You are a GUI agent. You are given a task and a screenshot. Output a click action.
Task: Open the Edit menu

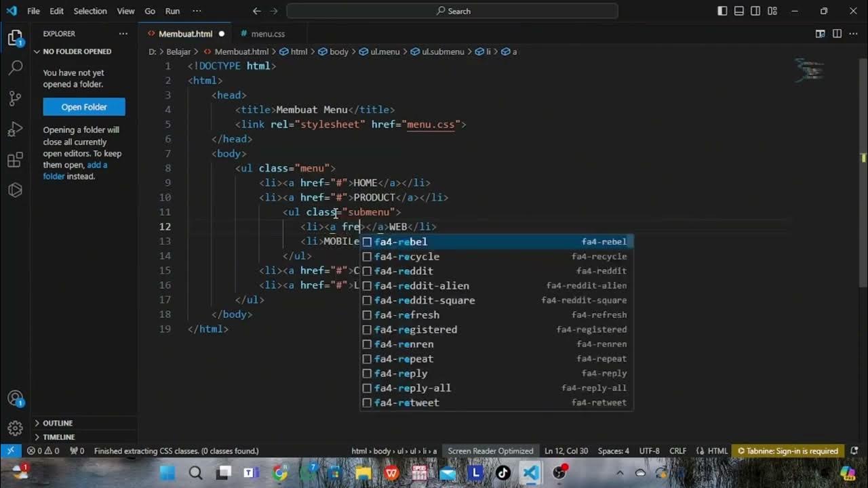click(57, 11)
